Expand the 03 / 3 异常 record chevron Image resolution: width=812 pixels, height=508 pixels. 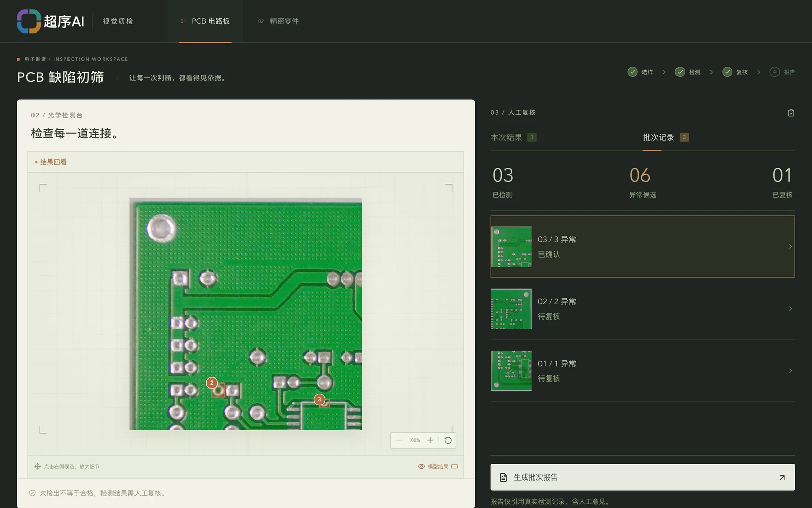click(790, 247)
